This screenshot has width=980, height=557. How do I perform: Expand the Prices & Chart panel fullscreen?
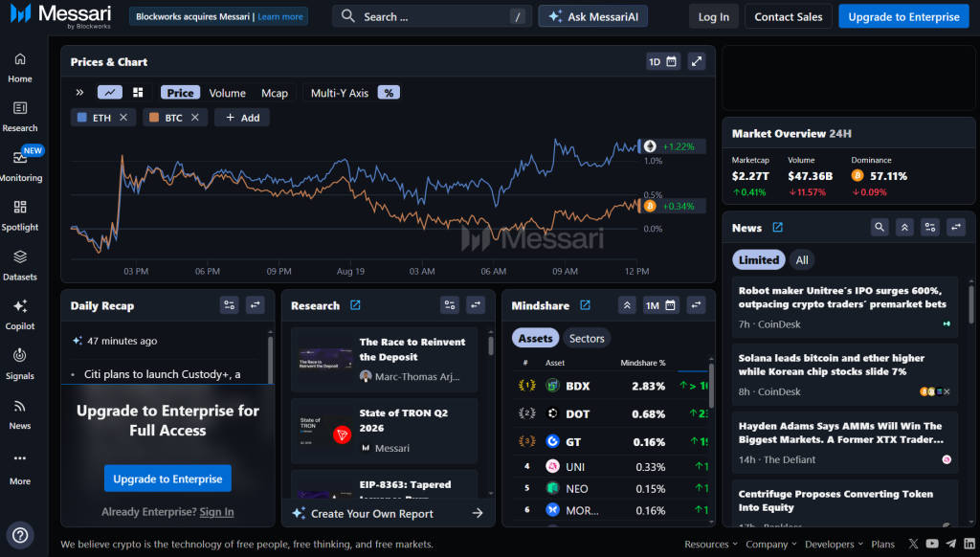click(x=697, y=61)
